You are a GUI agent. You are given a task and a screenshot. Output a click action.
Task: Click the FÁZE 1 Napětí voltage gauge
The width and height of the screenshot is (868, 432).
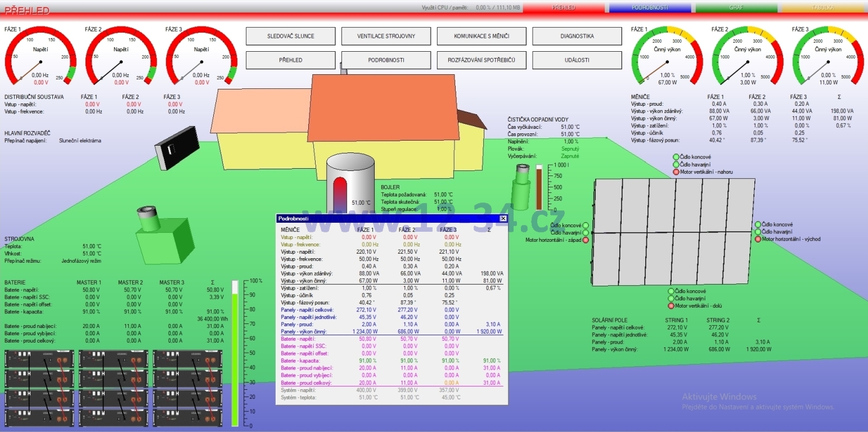pos(41,55)
